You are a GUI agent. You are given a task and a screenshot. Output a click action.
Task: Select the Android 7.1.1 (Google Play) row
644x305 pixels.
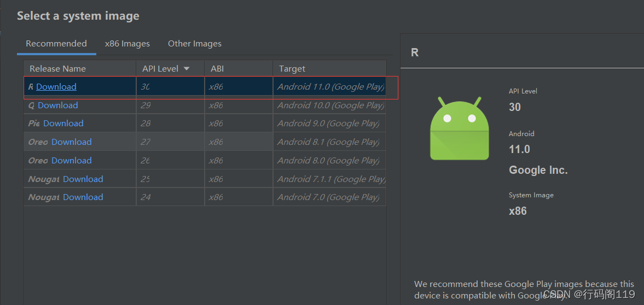[x=205, y=179]
